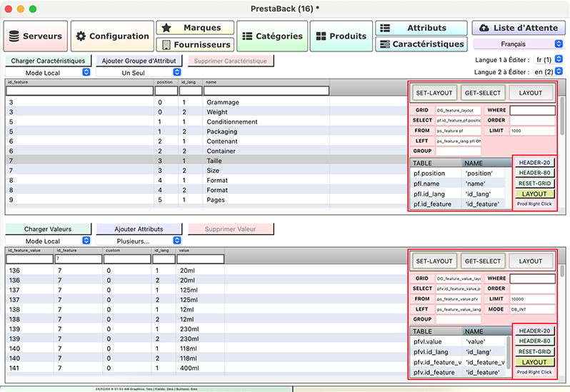The height and width of the screenshot is (392, 570).
Task: Click the name filter field in the features grid
Action: [266, 91]
